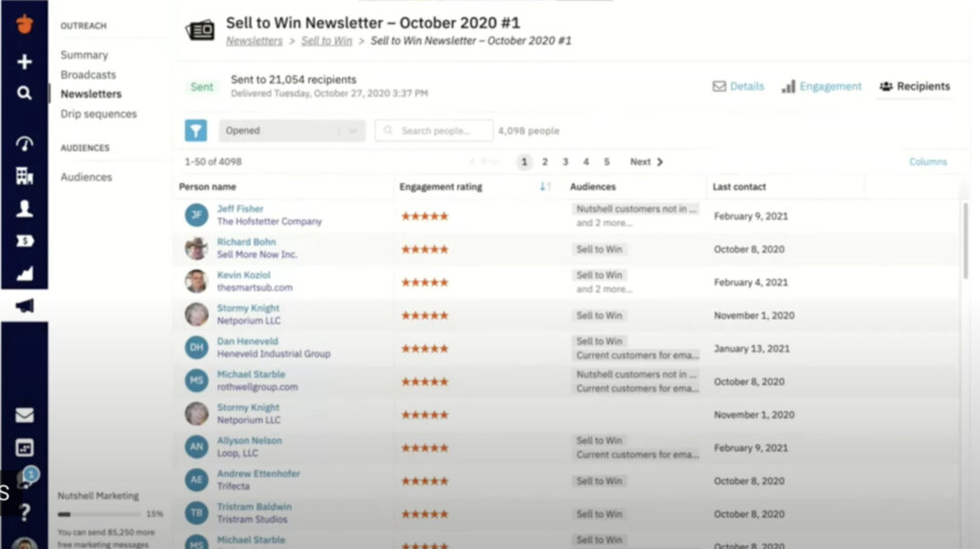Open Leads via the dollar tag icon
This screenshot has width=980, height=549.
click(x=25, y=242)
